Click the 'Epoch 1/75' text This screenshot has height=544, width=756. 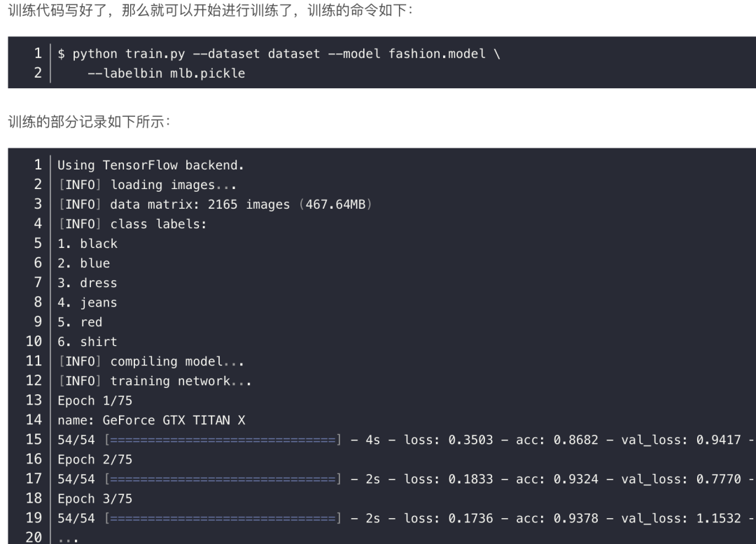tap(94, 401)
